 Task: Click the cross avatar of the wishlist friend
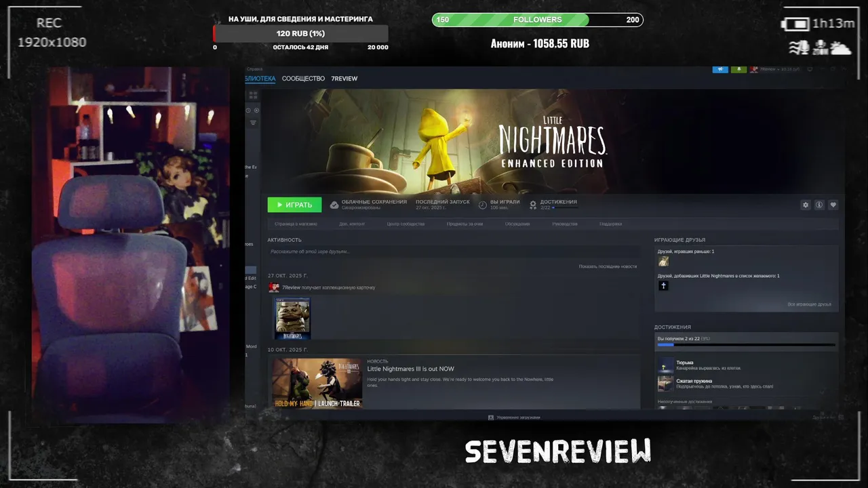tap(663, 285)
